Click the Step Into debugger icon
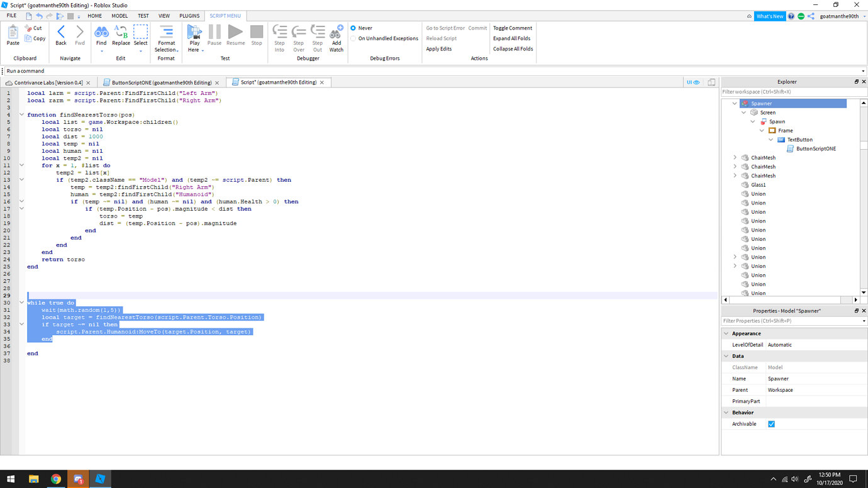Viewport: 868px width, 488px height. point(279,36)
